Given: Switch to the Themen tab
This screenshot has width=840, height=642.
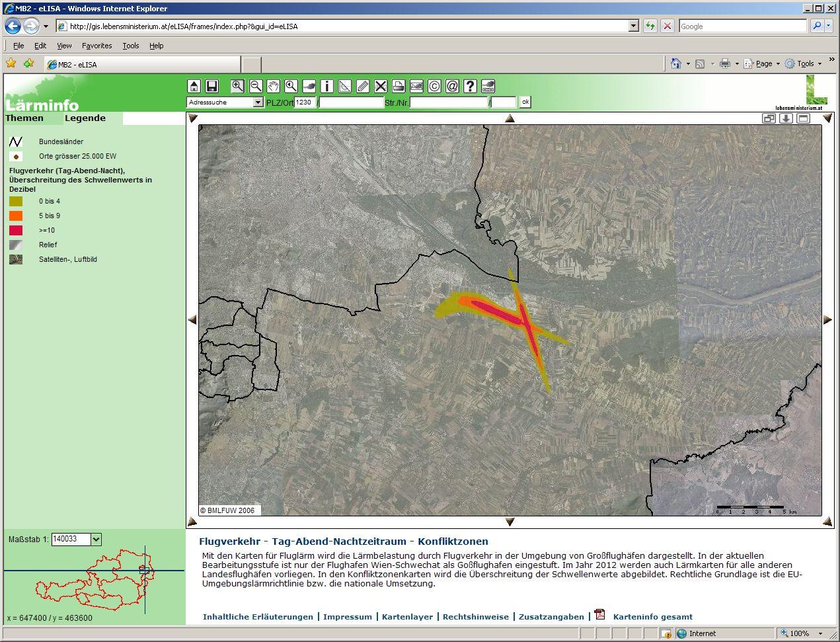Looking at the screenshot, I should [24, 118].
